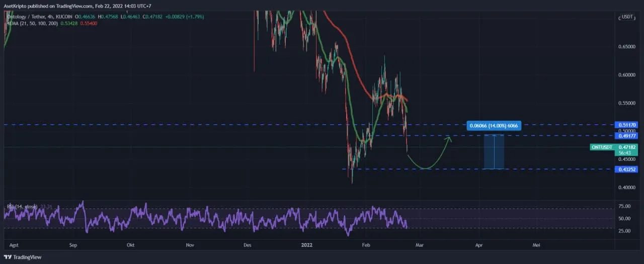Click the 14.00% price range measurement label

tap(494, 126)
